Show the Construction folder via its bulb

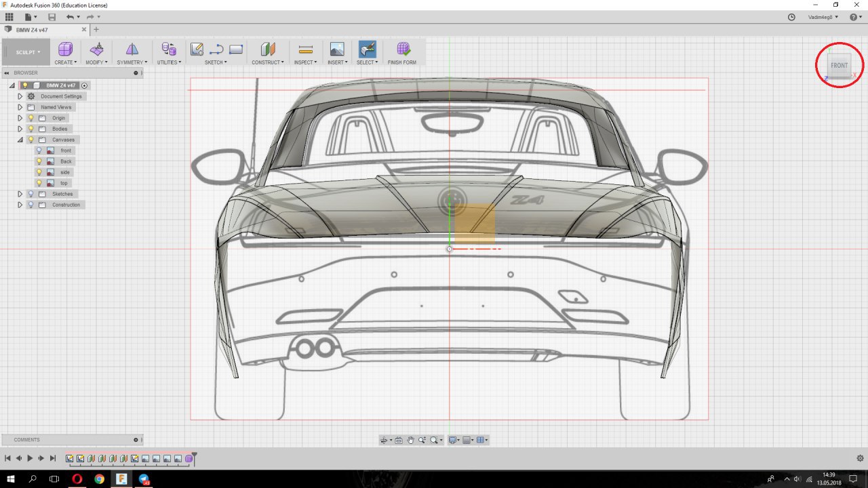point(31,205)
